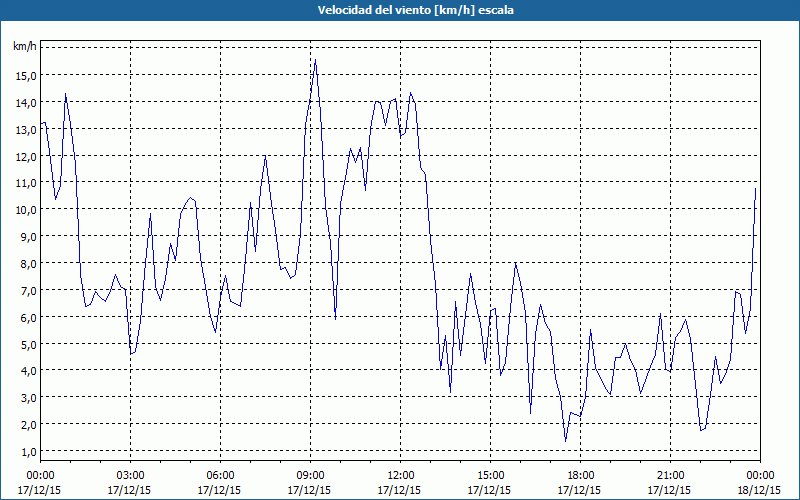Click the 15,0 y-axis value

point(26,76)
